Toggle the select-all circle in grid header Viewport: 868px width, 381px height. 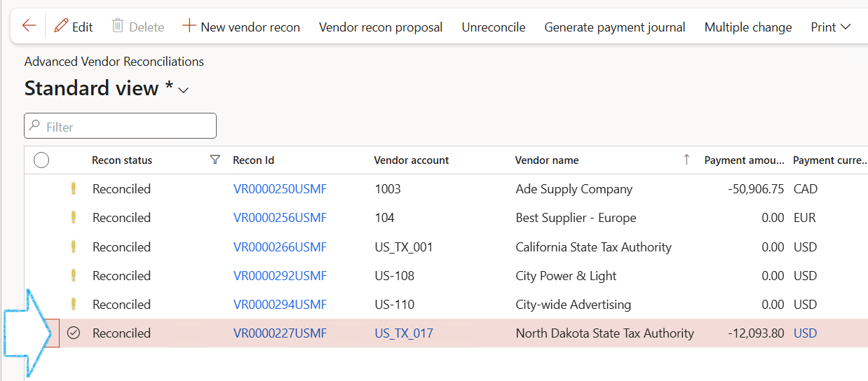[x=41, y=160]
